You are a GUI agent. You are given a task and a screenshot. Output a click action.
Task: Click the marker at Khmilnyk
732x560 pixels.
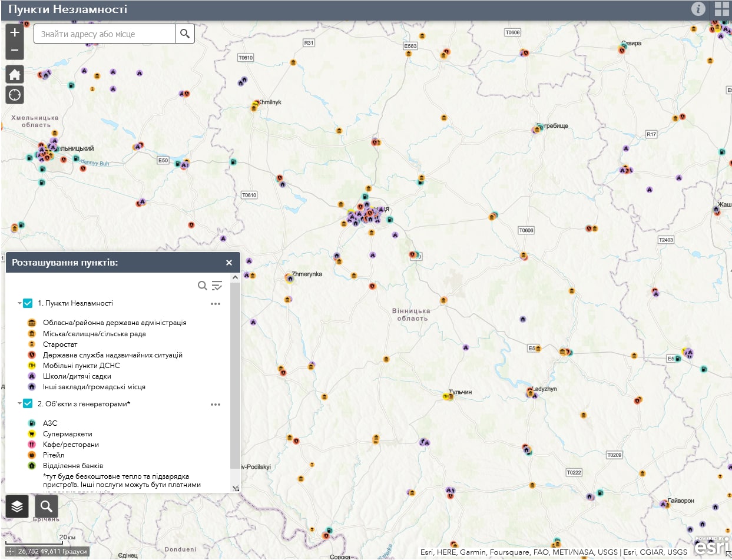[x=254, y=107]
